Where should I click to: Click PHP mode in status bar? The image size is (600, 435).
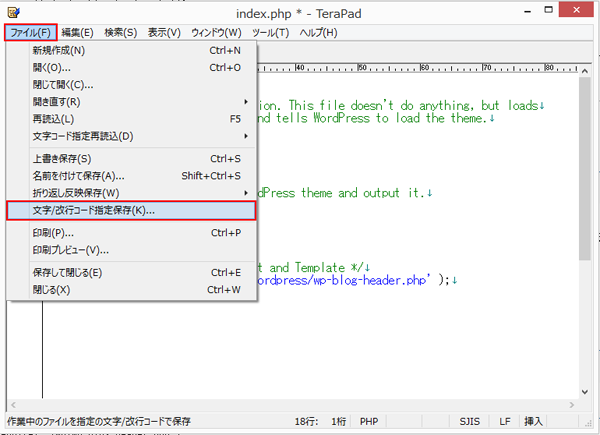[x=369, y=422]
